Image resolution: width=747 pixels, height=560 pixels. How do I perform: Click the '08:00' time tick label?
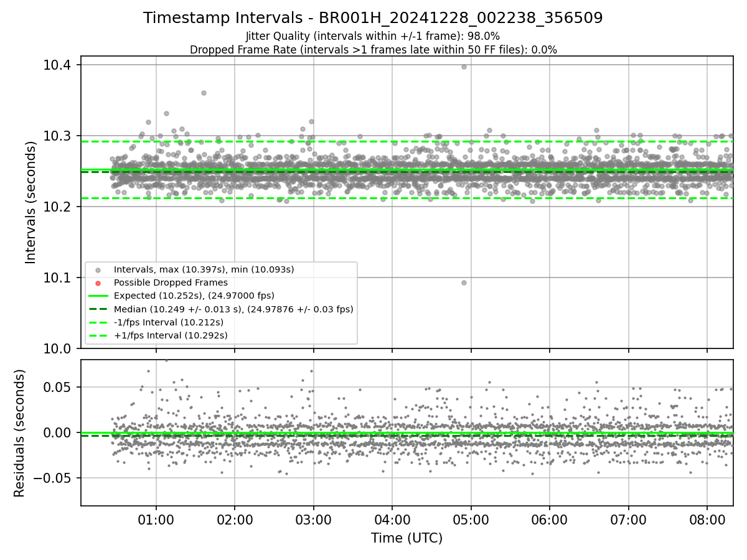point(707,520)
